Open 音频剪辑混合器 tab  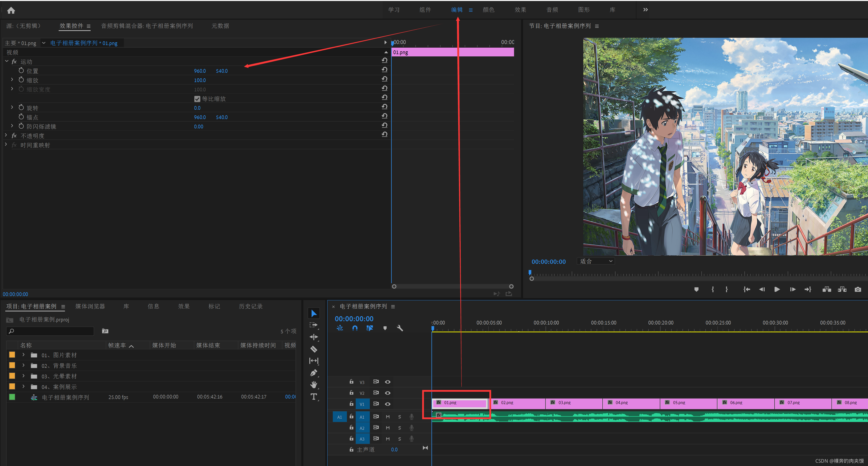tap(147, 26)
